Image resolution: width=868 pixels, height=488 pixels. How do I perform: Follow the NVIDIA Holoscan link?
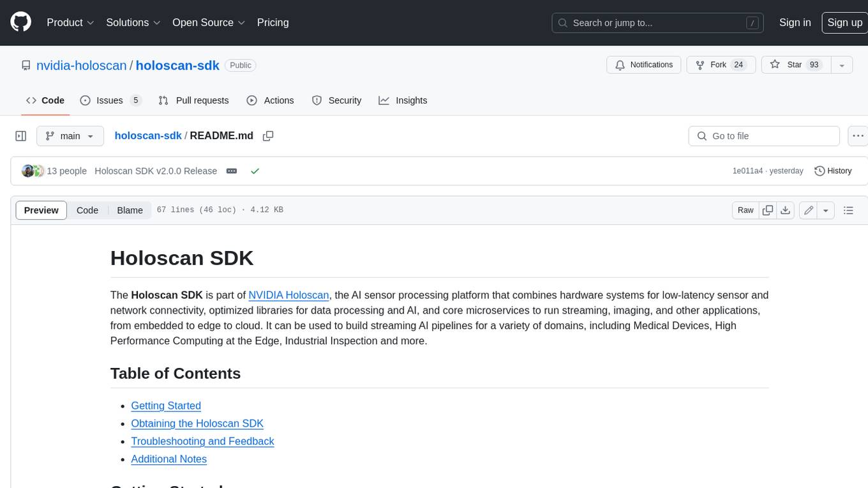point(288,295)
